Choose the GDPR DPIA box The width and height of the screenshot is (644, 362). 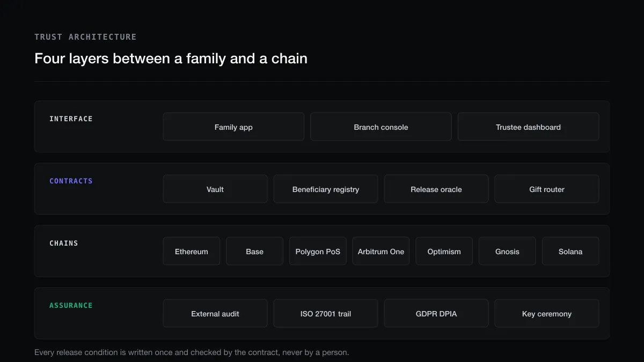click(x=436, y=314)
